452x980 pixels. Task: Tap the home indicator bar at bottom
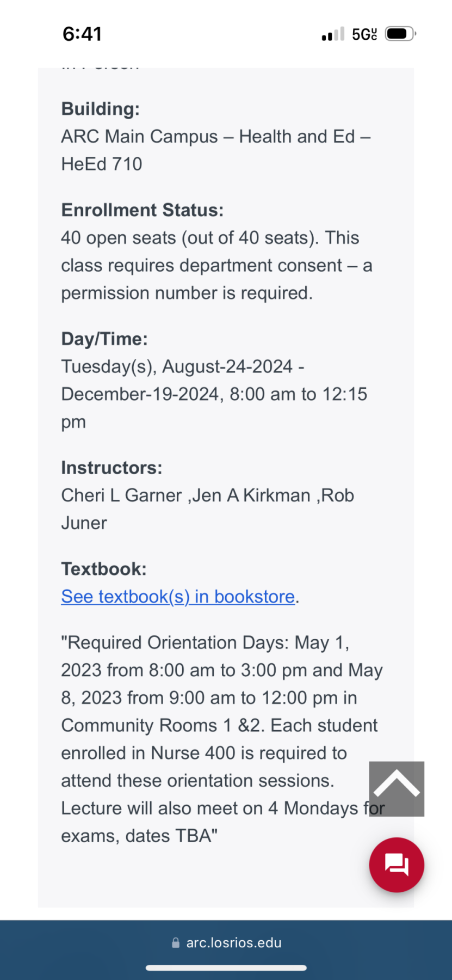pyautogui.click(x=226, y=967)
